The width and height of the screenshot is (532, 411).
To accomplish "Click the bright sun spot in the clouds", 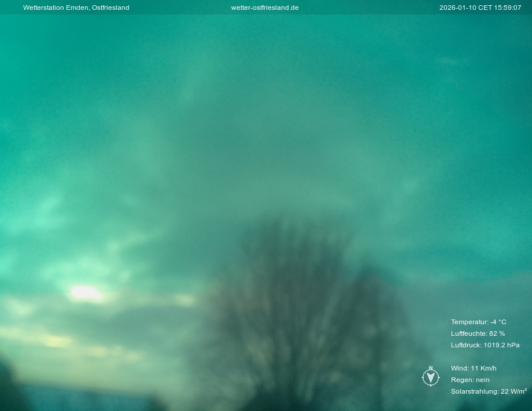I will 86,293.
